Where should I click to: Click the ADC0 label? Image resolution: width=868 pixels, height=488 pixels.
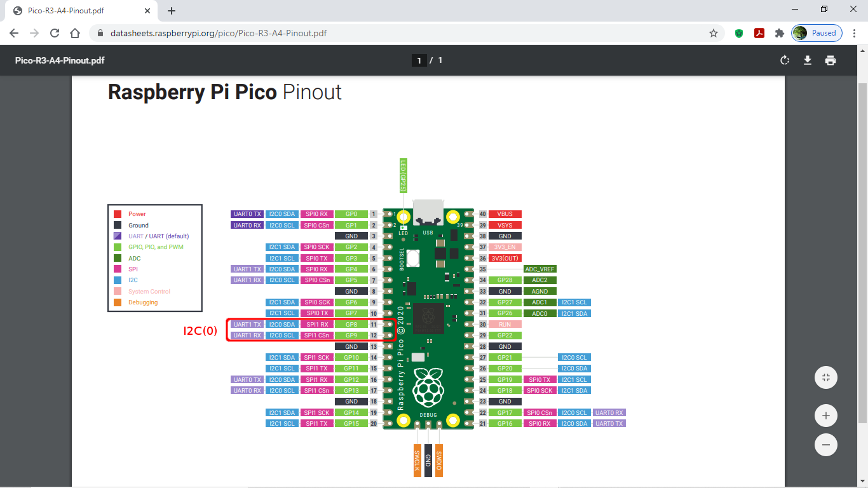[x=540, y=313]
